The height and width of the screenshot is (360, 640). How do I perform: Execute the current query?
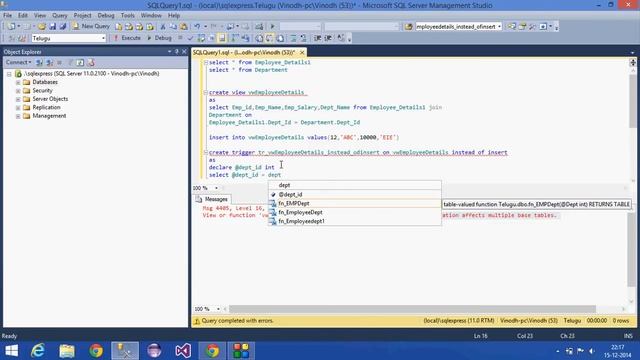click(127, 38)
